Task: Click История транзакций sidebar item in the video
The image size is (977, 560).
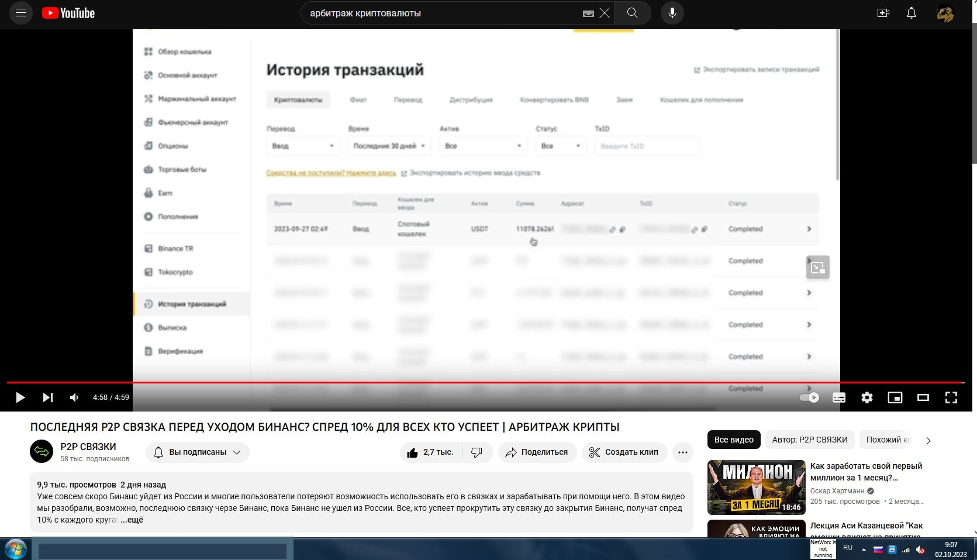Action: (x=192, y=304)
